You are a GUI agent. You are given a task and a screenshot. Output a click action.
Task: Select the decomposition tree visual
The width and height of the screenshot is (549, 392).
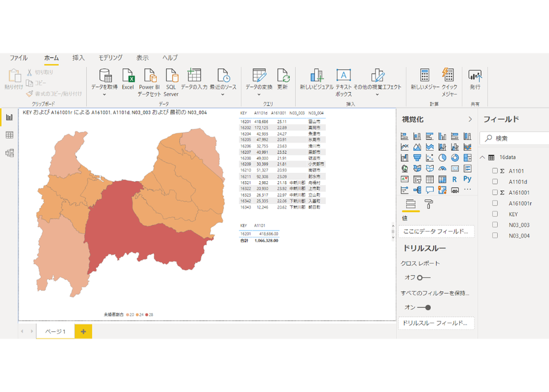tap(417, 190)
